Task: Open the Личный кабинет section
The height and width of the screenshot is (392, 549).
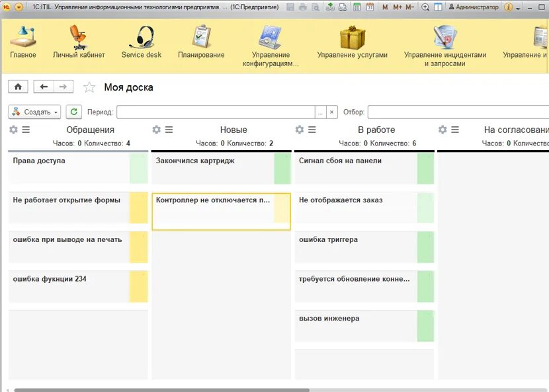Action: click(x=79, y=43)
